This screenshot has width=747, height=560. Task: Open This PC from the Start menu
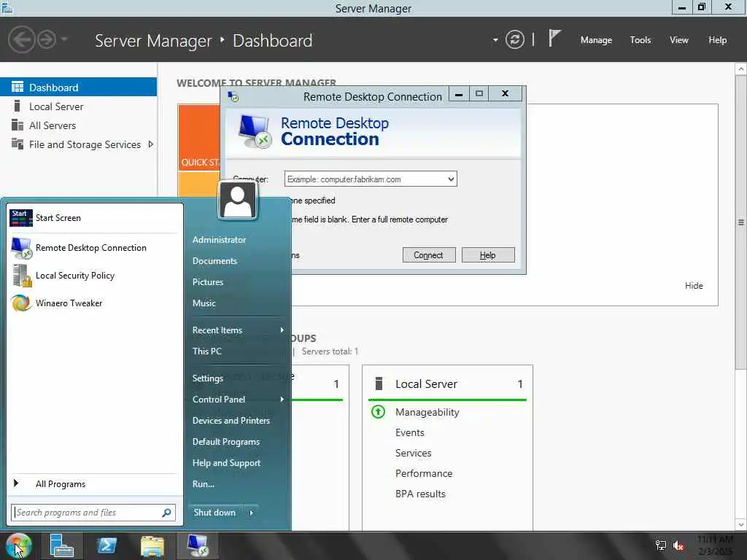pos(206,351)
